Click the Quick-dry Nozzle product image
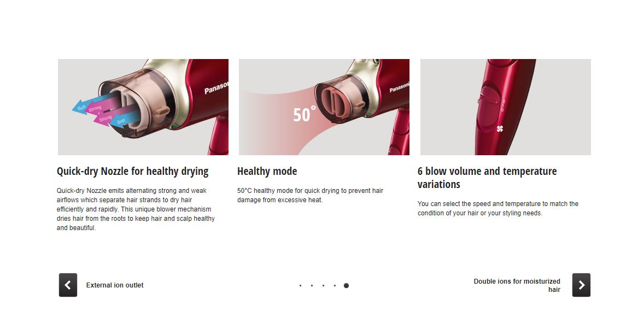 [x=143, y=107]
